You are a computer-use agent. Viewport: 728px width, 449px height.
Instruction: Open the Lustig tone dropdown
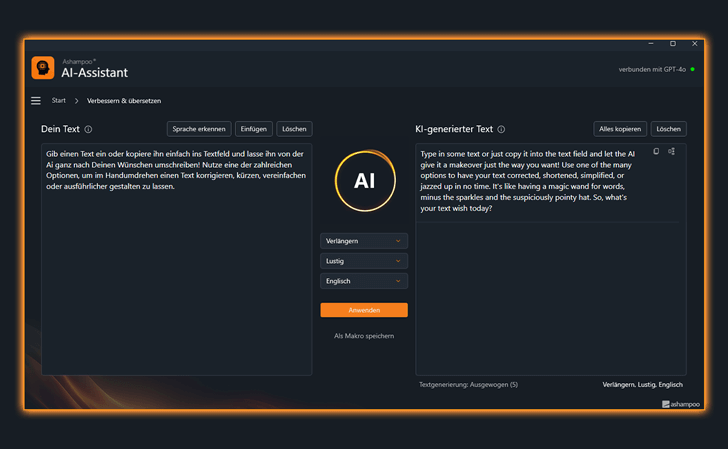click(x=364, y=261)
